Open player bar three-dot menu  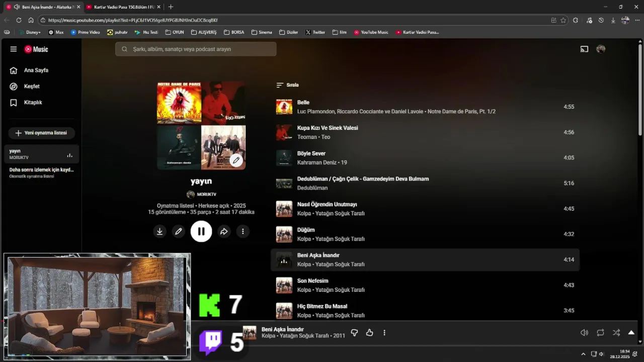click(384, 333)
